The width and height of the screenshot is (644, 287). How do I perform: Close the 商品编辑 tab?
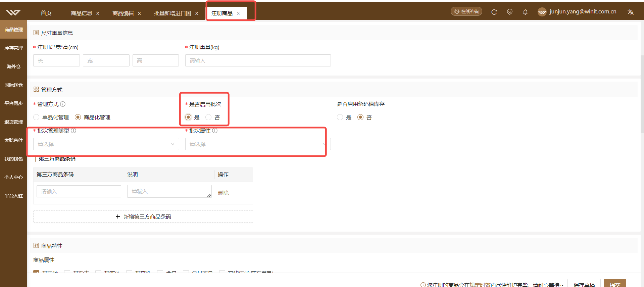tap(139, 13)
